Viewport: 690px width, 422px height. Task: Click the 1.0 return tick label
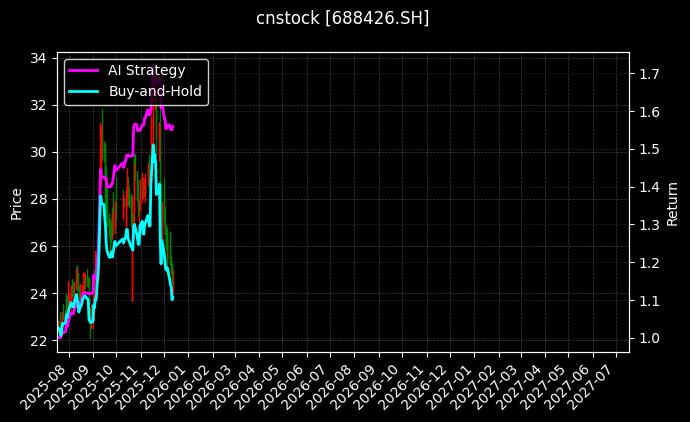pos(648,338)
